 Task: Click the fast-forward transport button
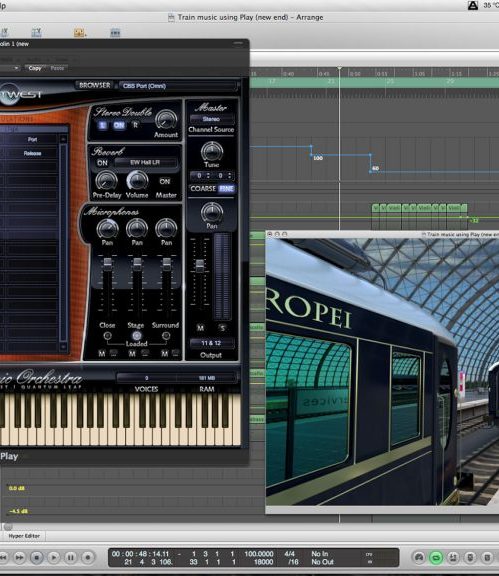pos(19,558)
